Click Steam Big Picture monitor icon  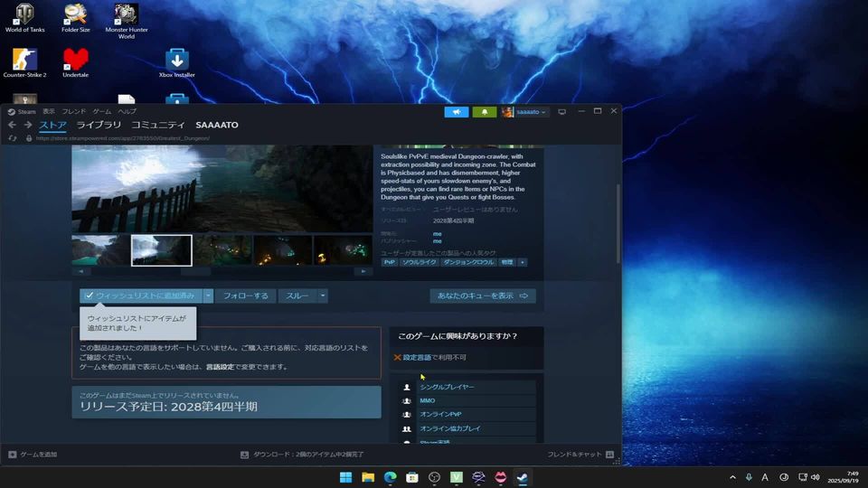(x=561, y=112)
